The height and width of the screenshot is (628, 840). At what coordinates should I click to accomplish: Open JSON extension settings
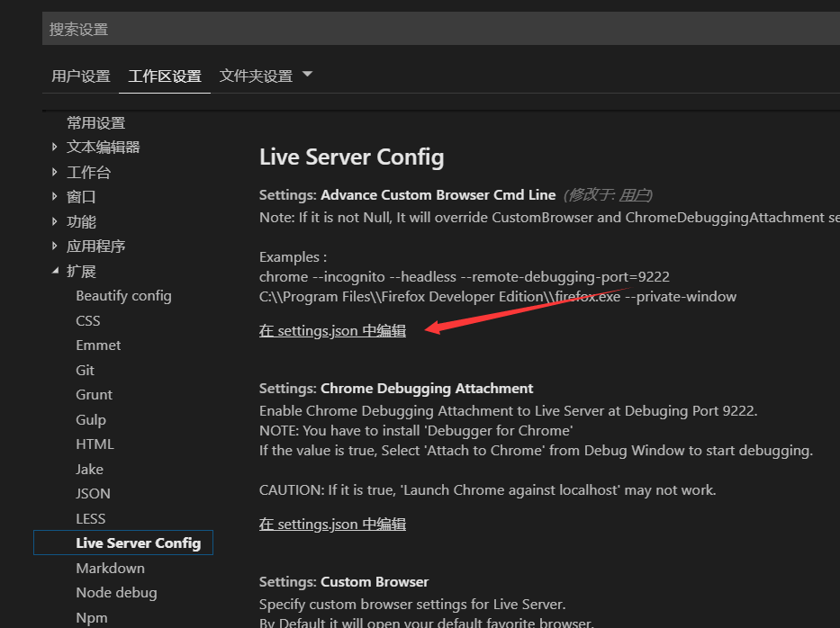94,494
